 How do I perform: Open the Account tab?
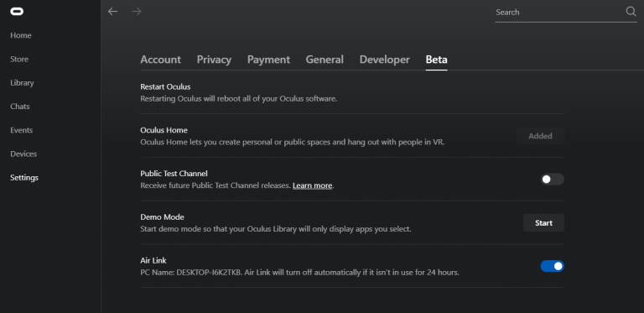tap(161, 60)
